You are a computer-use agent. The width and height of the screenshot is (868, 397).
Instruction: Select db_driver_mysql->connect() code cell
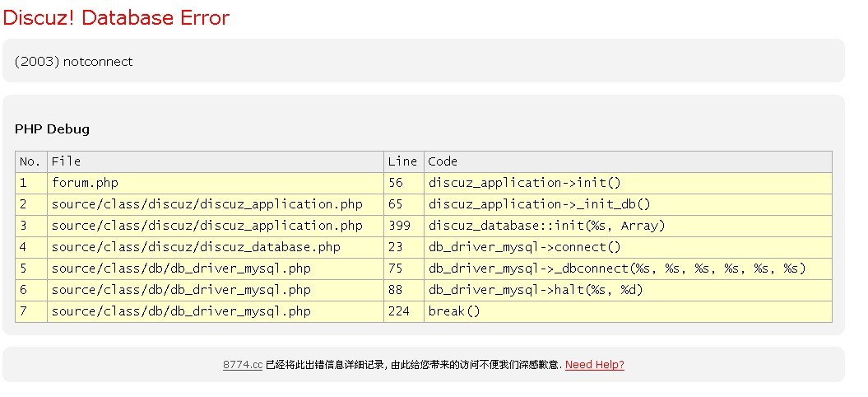(x=629, y=247)
